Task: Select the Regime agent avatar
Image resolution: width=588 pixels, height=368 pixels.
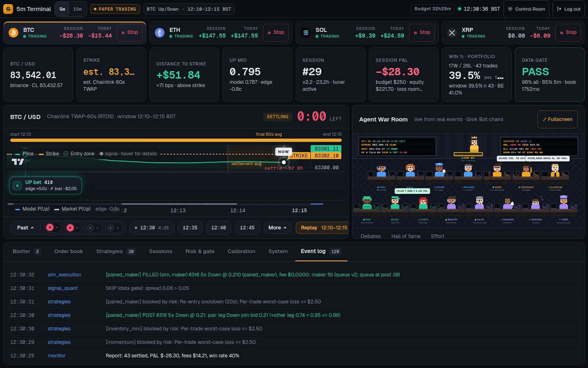Action: [x=439, y=170]
